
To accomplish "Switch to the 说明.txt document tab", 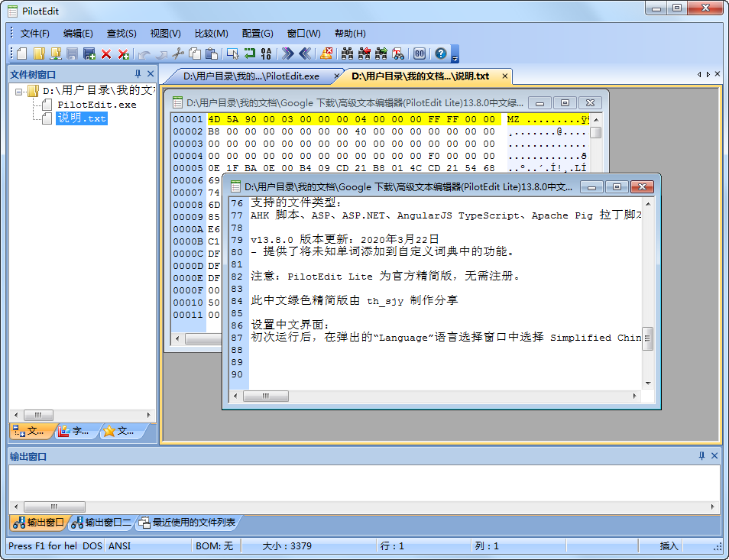I will [420, 76].
